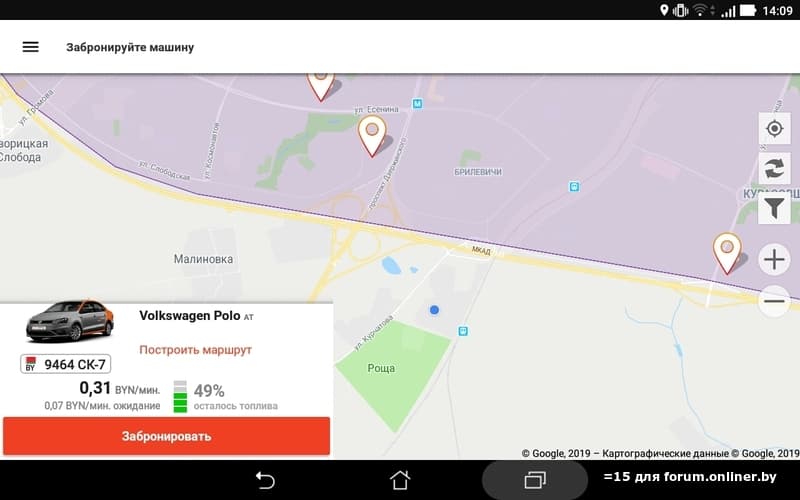800x500 pixels.
Task: Open the car filter funnel
Action: pos(774,208)
